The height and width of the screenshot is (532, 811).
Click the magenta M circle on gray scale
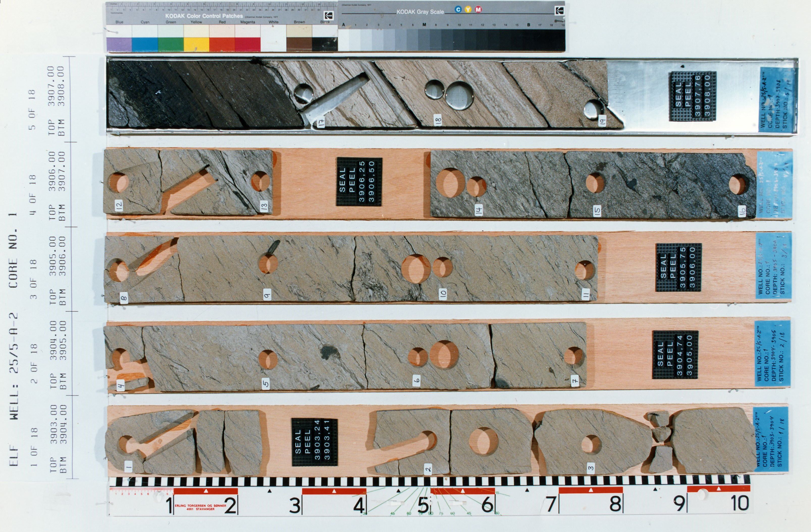(478, 10)
